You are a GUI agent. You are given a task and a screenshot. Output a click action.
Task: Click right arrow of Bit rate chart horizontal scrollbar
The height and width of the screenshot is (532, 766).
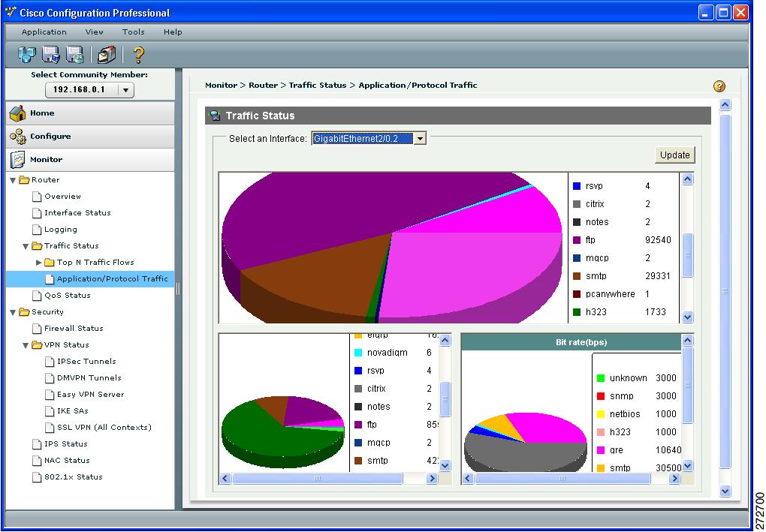[674, 478]
